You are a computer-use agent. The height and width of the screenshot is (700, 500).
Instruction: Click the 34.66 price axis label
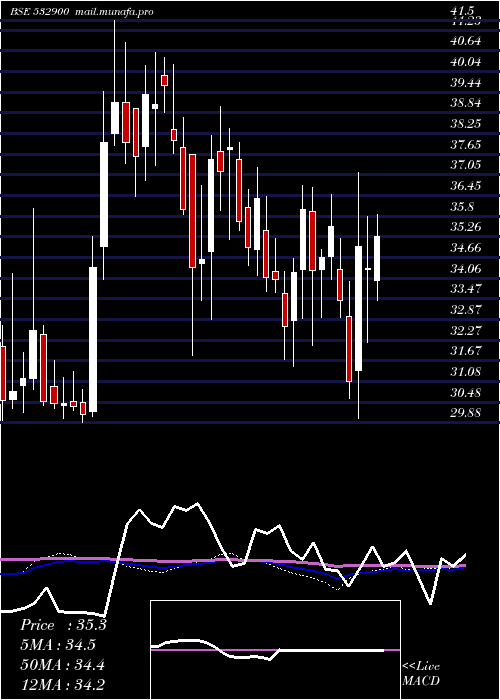pos(466,248)
